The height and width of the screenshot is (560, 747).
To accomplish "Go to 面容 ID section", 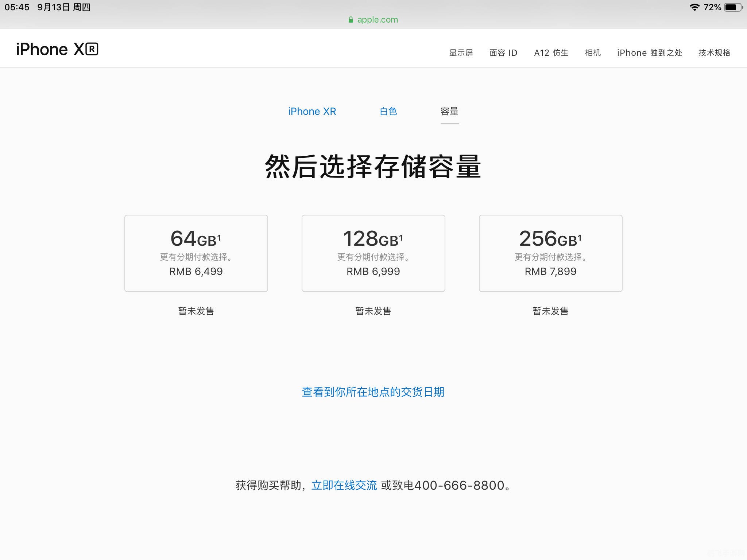I will point(503,53).
